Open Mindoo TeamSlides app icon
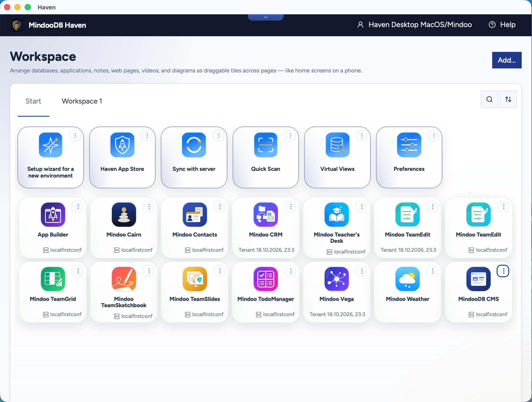This screenshot has height=402, width=532. (x=195, y=279)
